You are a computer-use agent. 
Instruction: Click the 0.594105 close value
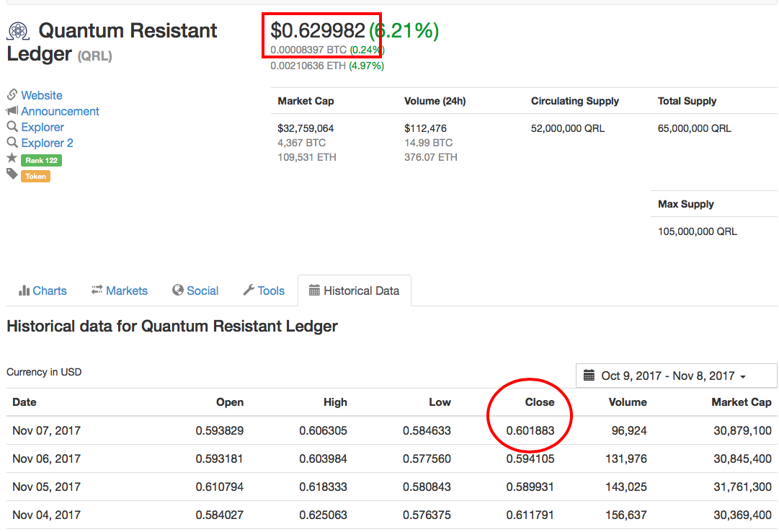tap(530, 458)
